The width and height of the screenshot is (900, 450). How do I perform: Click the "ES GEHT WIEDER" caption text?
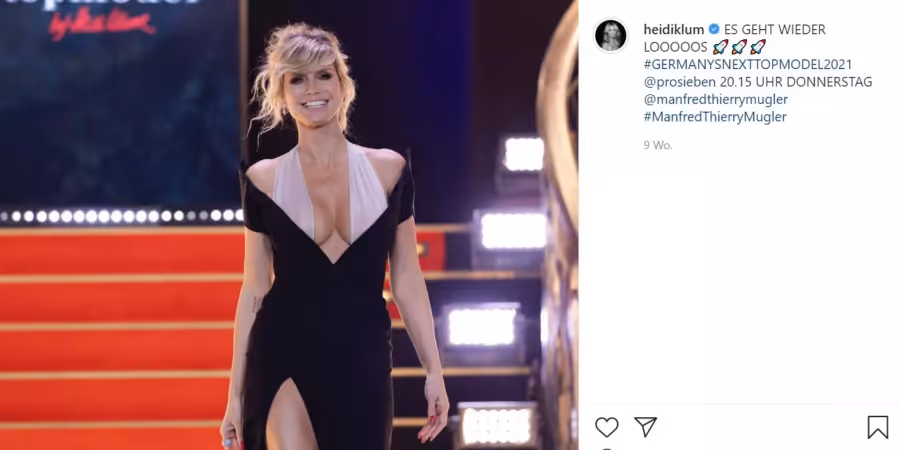tap(775, 30)
